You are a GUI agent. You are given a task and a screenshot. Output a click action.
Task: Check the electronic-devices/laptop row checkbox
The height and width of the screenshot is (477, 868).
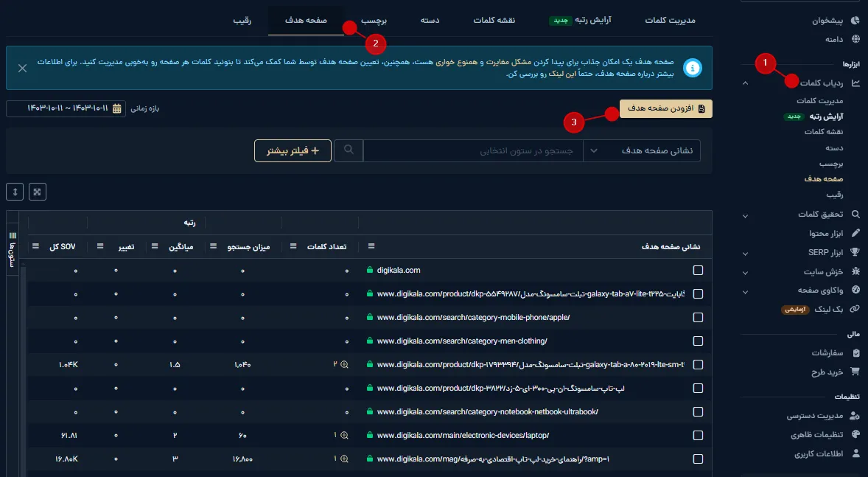coord(698,436)
